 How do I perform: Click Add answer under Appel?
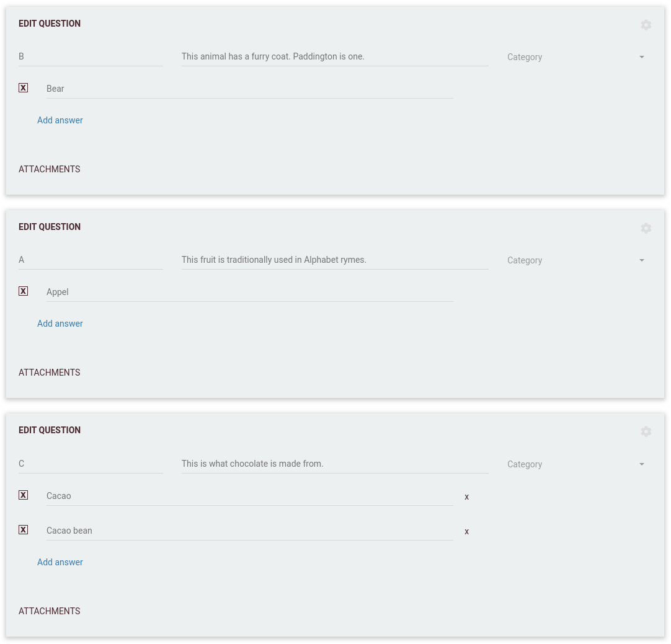pyautogui.click(x=60, y=324)
